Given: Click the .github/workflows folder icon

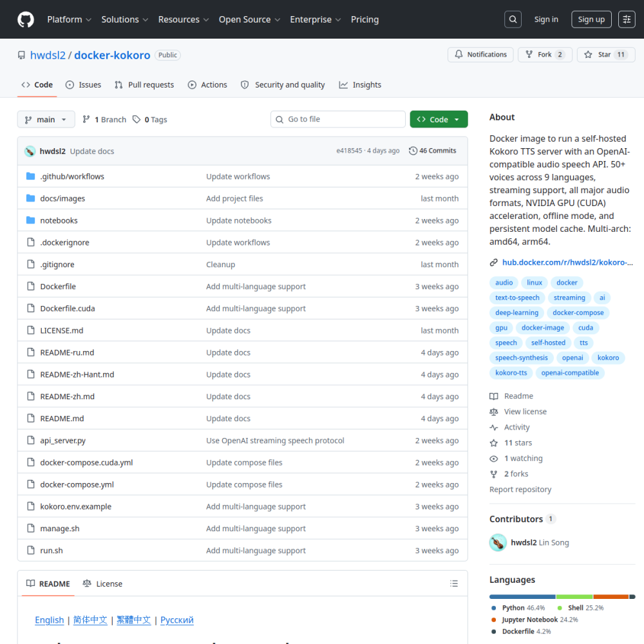Looking at the screenshot, I should tap(30, 176).
